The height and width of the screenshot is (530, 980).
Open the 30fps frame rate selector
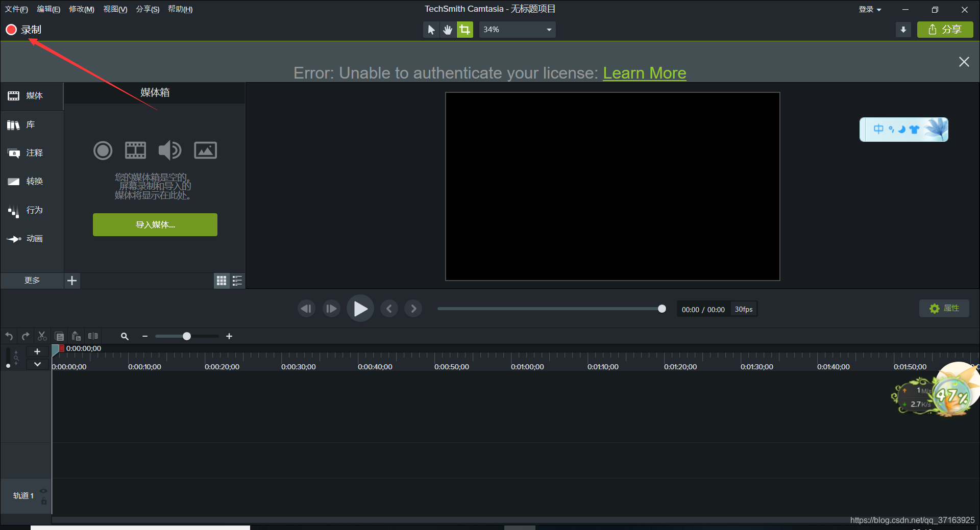744,310
